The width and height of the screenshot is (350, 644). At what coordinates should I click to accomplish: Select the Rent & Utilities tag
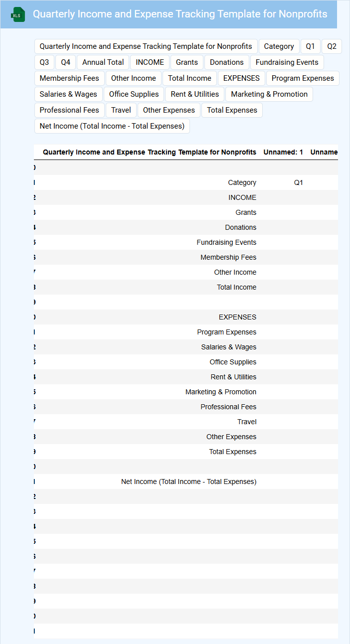pyautogui.click(x=194, y=94)
